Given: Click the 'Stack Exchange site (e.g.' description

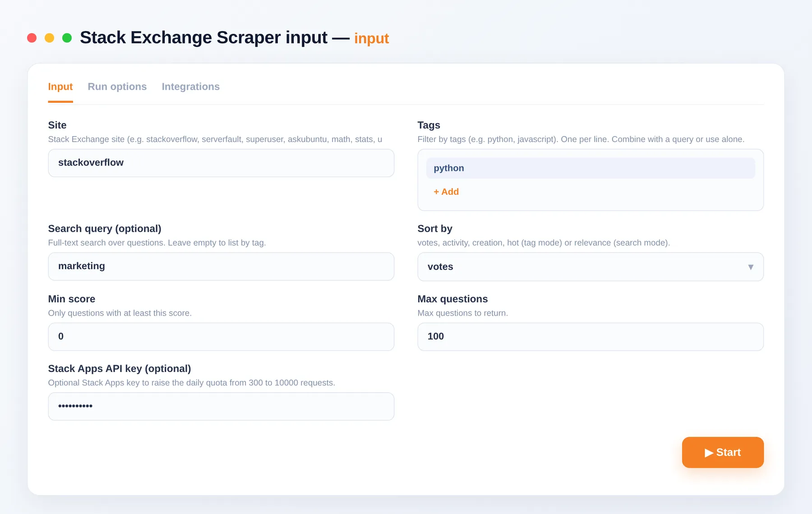Looking at the screenshot, I should [x=215, y=139].
